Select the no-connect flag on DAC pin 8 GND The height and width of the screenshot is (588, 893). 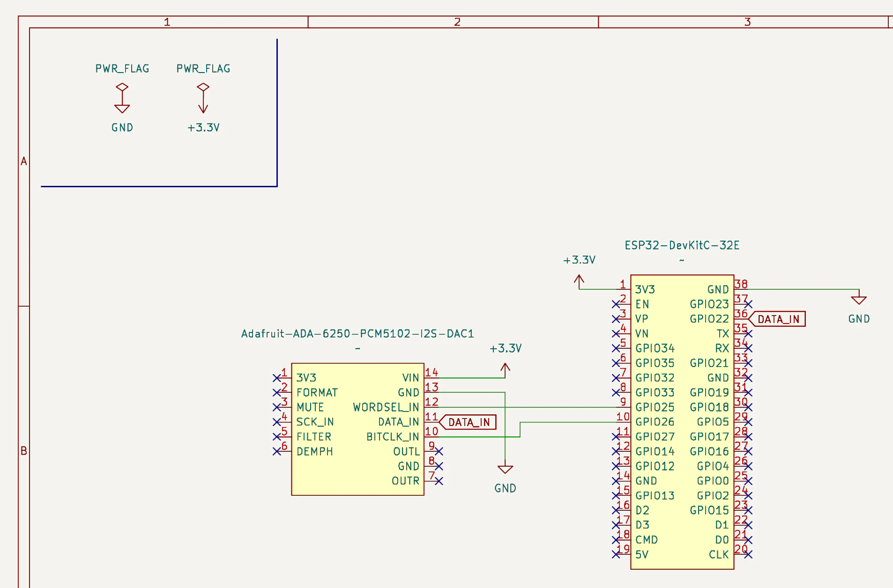click(x=439, y=466)
